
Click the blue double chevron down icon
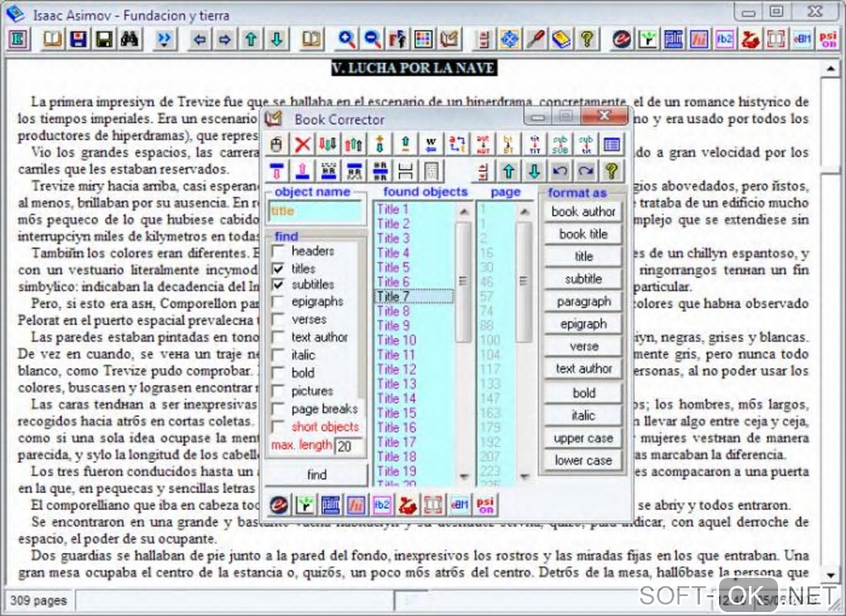[x=164, y=39]
